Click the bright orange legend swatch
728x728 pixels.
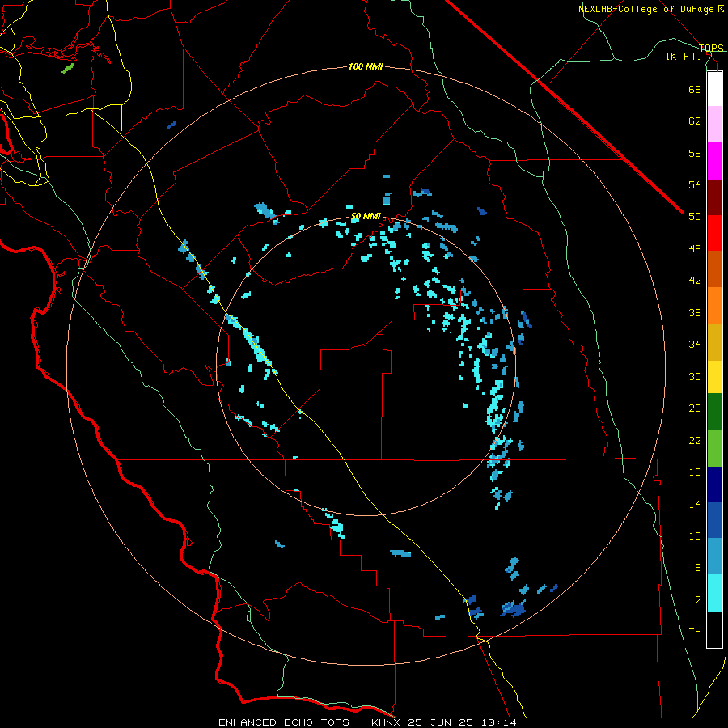click(714, 306)
